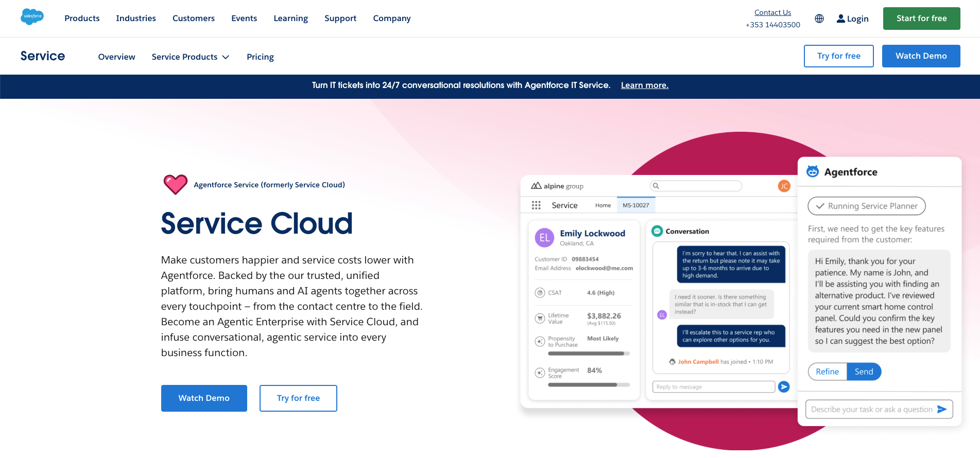Screen dimensions: 980x458
Task: Click the small EL avatar in conversation
Action: pyautogui.click(x=662, y=315)
